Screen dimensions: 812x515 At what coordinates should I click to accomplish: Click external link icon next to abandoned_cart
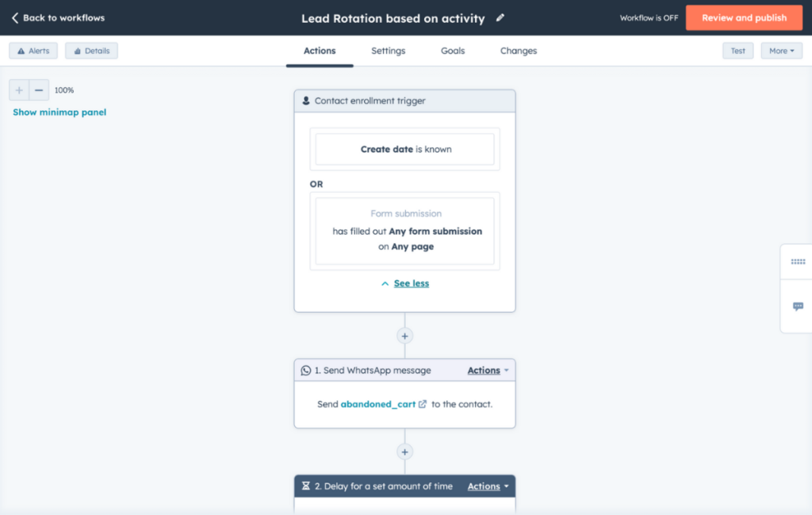[x=423, y=404]
